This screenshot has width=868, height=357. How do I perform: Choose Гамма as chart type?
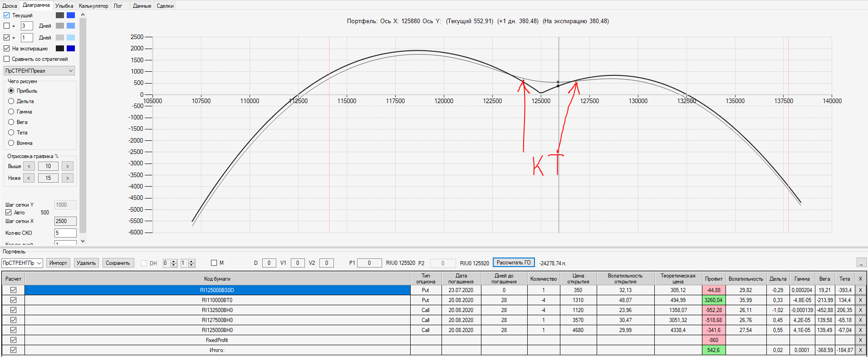11,112
